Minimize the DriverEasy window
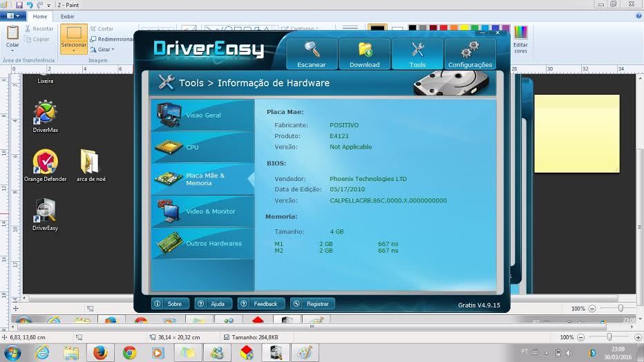Screen dimensions: 644x362 (482, 32)
